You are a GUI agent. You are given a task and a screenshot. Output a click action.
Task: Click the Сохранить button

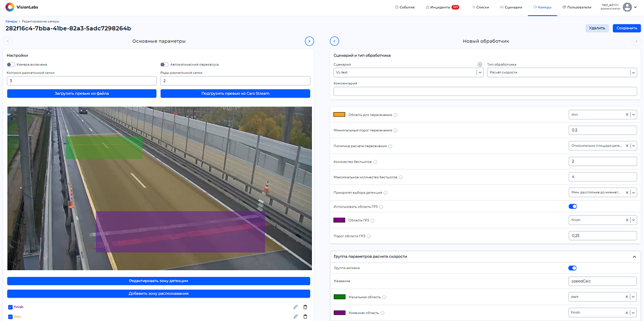coord(627,28)
